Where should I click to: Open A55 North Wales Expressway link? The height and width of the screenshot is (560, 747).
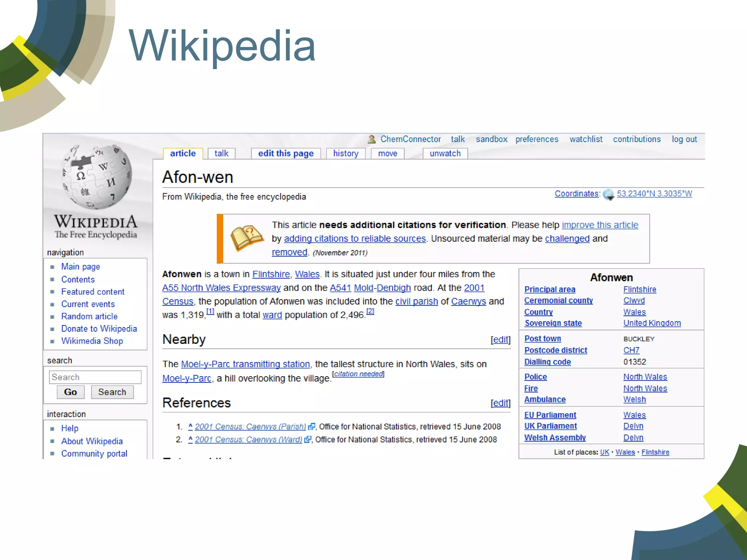pyautogui.click(x=221, y=288)
